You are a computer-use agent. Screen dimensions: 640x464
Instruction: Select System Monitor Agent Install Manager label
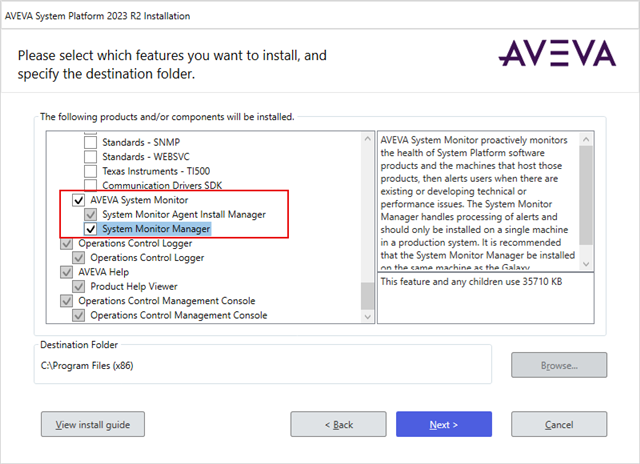click(x=184, y=214)
